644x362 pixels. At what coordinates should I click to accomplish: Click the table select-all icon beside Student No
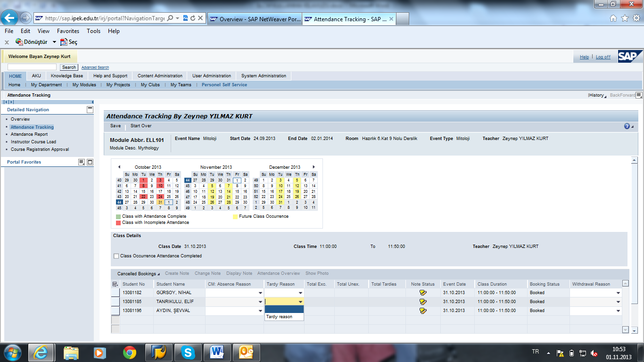[115, 284]
